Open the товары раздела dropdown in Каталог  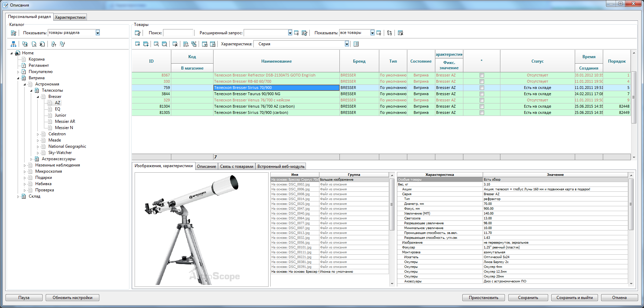coord(98,33)
